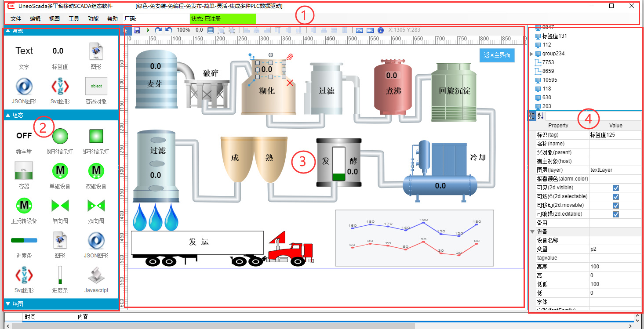Click the Undo arrow in toolbar
644x329 pixels.
click(168, 30)
